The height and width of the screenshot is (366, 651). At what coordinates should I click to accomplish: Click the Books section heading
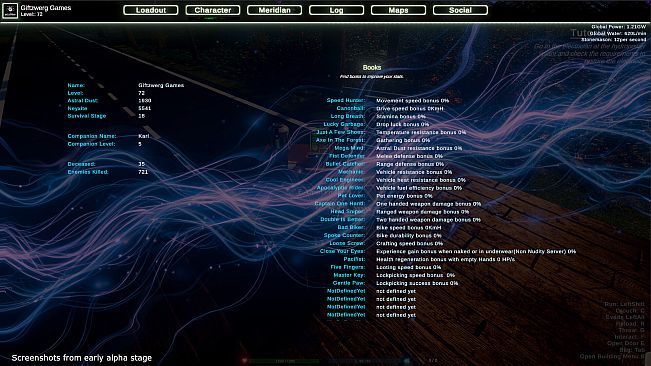[372, 67]
